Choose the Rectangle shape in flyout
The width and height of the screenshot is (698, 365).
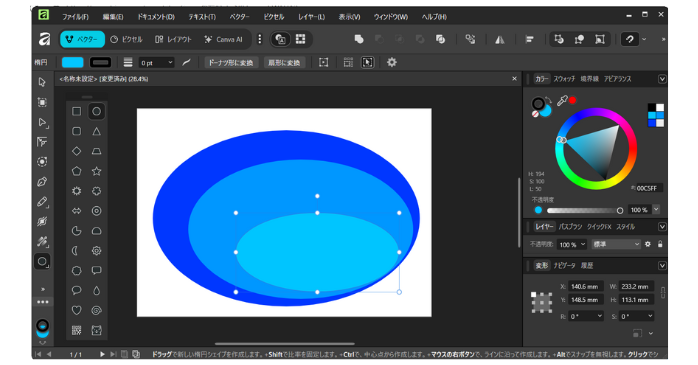(77, 111)
